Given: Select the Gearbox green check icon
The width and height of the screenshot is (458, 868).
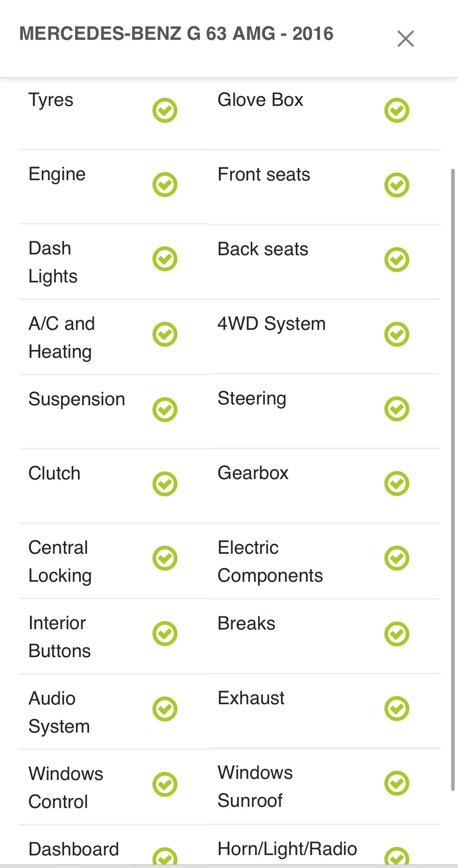Looking at the screenshot, I should [396, 483].
